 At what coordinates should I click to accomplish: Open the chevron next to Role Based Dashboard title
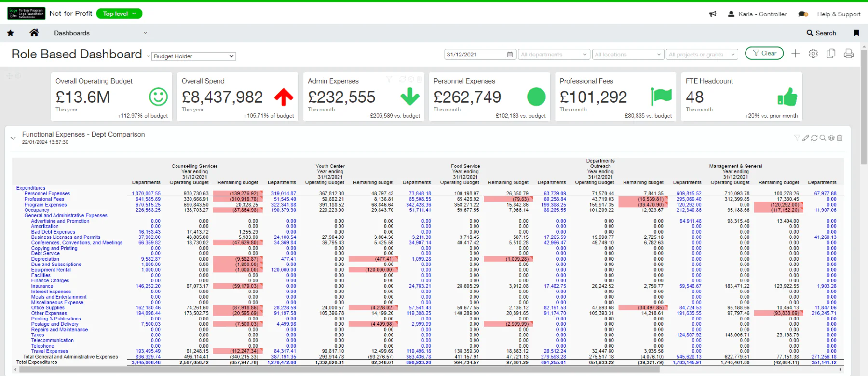(149, 56)
